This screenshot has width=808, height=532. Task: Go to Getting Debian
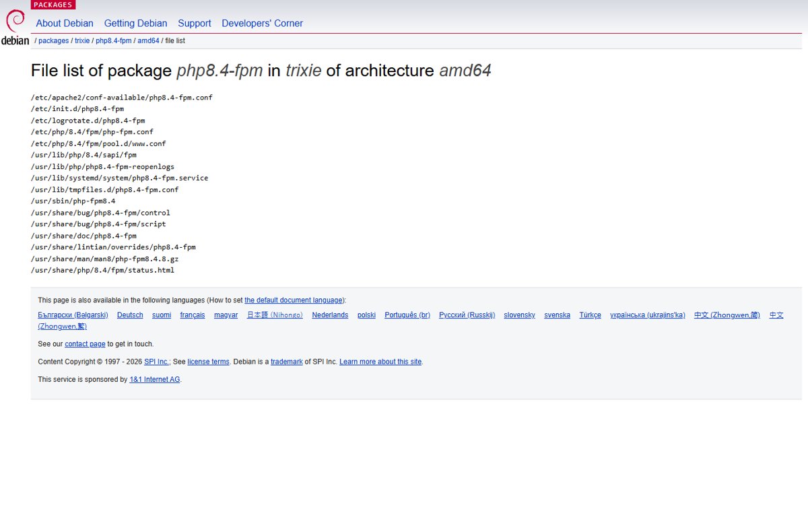coord(136,24)
